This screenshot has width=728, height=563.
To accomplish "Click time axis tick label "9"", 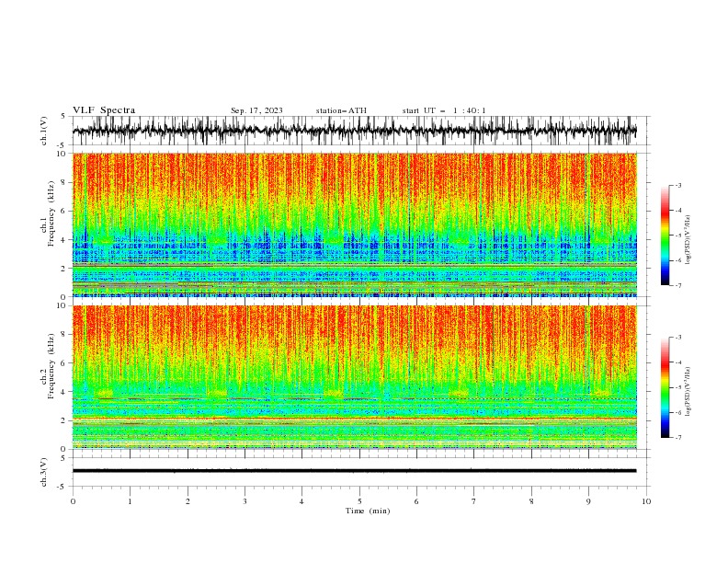I will [588, 501].
